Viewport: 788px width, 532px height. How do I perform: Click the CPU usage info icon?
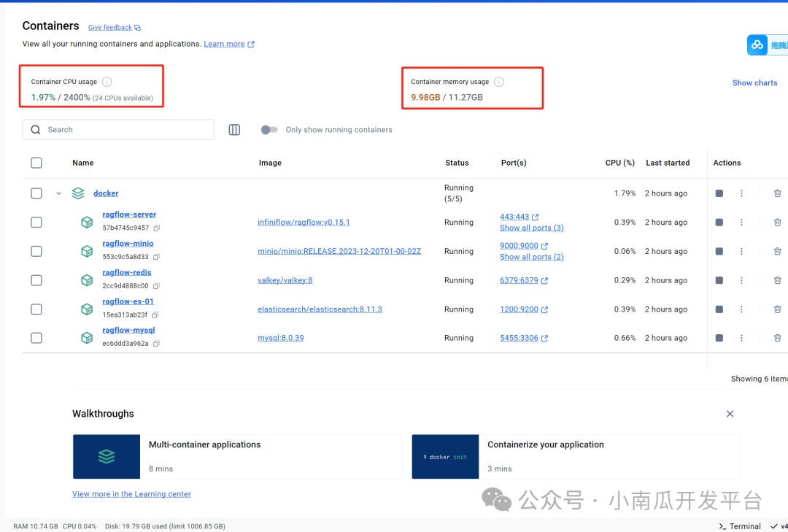107,82
